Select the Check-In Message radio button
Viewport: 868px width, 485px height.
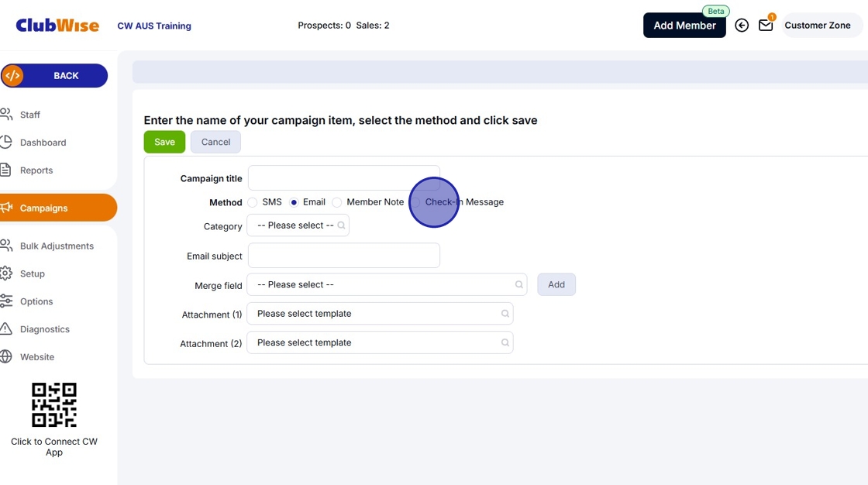point(415,203)
